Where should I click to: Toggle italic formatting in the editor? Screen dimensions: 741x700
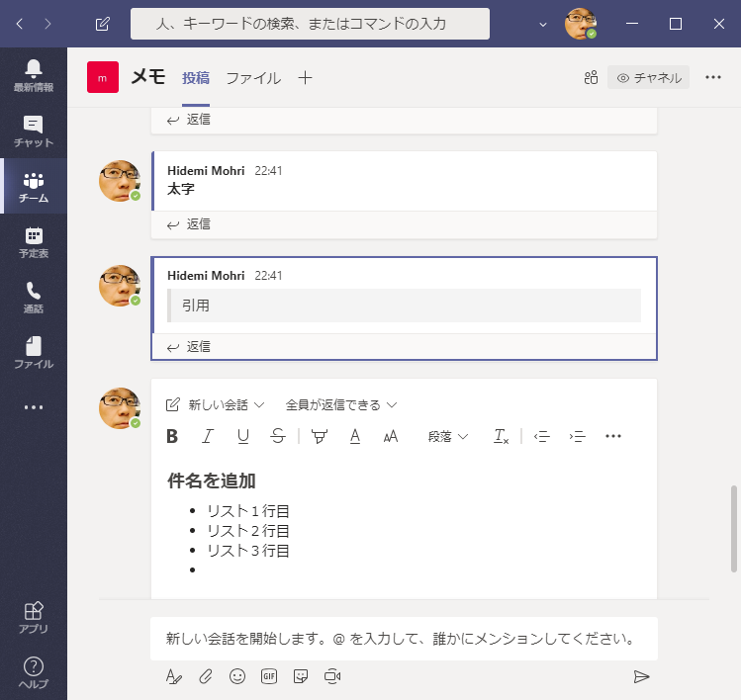coord(208,436)
